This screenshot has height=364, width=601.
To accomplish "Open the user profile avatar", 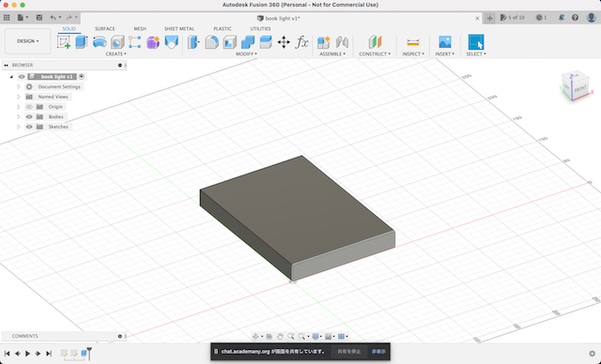I will tap(591, 18).
